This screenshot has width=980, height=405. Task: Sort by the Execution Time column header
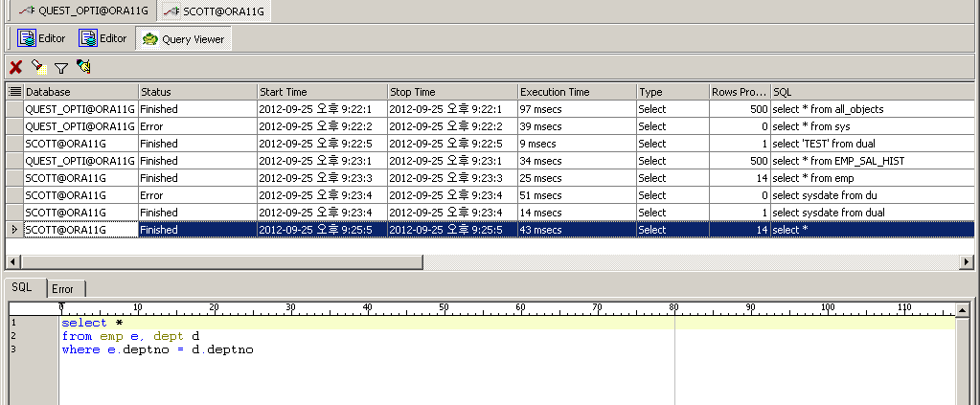click(x=575, y=92)
